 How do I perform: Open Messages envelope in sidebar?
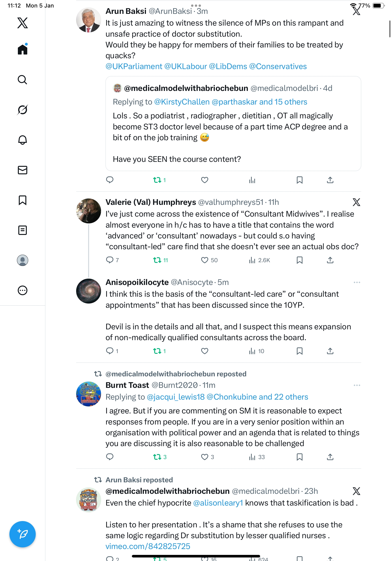tap(23, 170)
